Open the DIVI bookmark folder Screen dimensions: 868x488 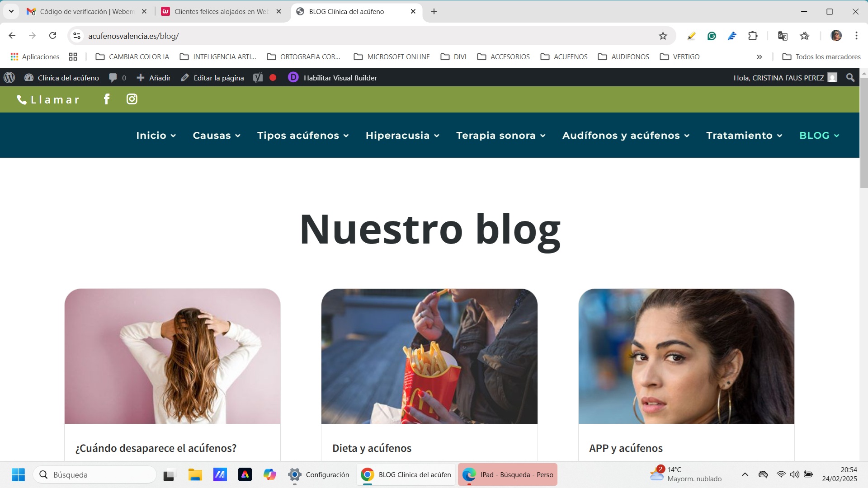(x=453, y=56)
